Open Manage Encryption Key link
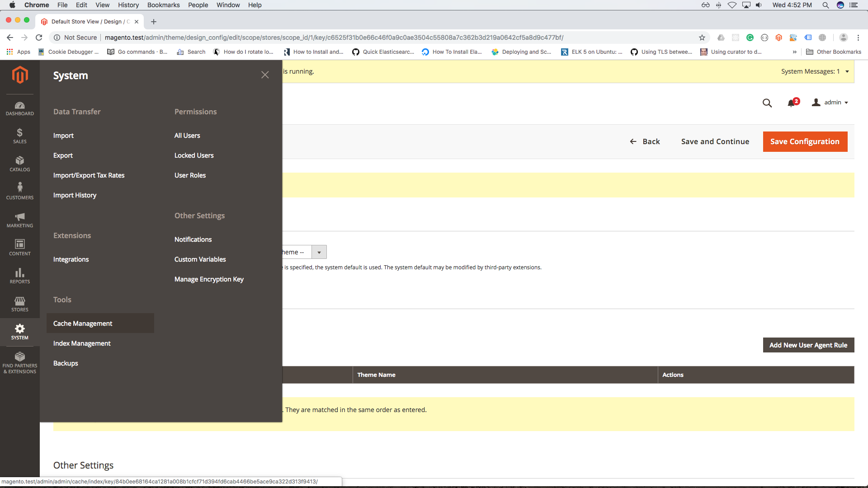The image size is (868, 488). 209,279
